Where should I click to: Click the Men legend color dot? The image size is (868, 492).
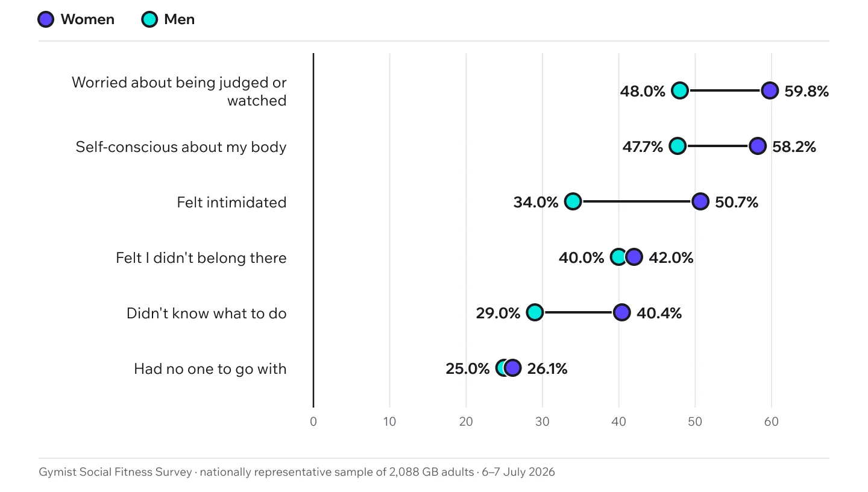[149, 19]
